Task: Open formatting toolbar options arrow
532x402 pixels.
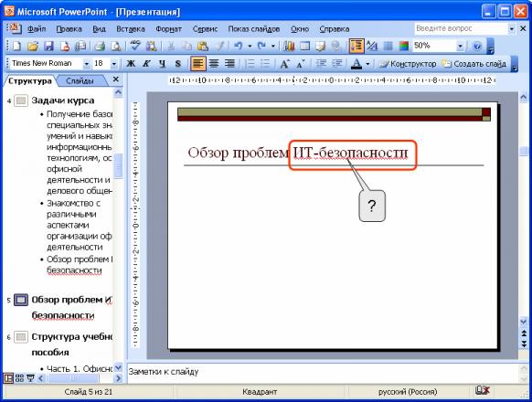Action: pos(515,64)
